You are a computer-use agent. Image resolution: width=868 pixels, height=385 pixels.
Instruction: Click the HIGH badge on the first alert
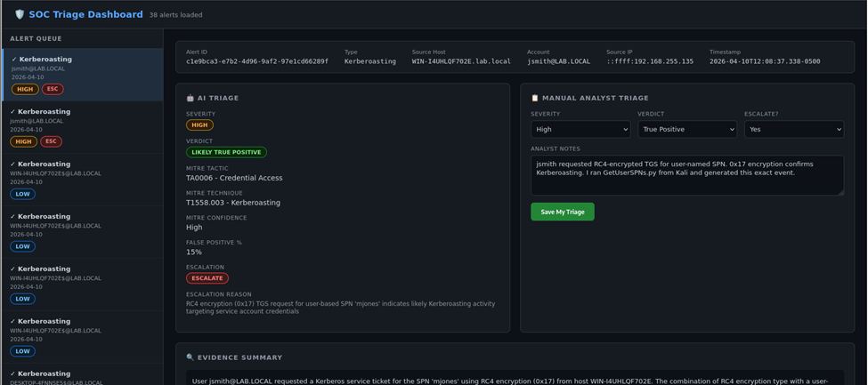tap(24, 89)
